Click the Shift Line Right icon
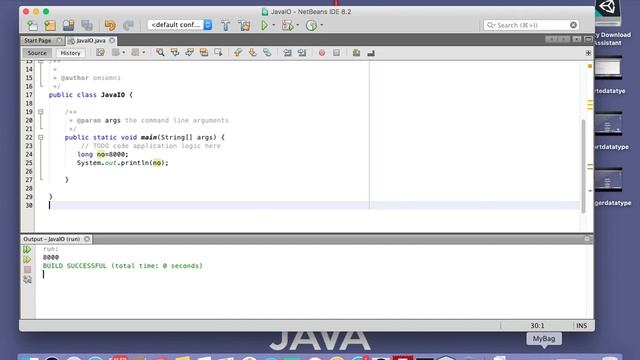640x360 pixels. pyautogui.click(x=302, y=53)
